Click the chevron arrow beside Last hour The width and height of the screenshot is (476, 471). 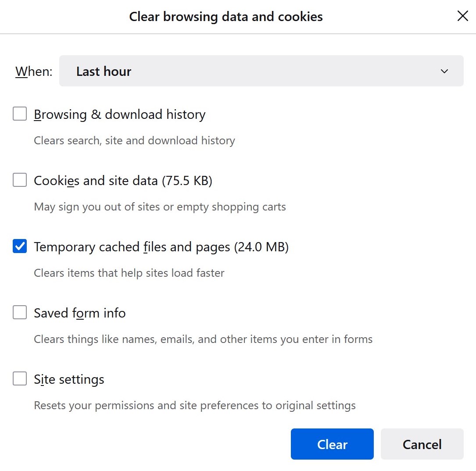click(444, 71)
